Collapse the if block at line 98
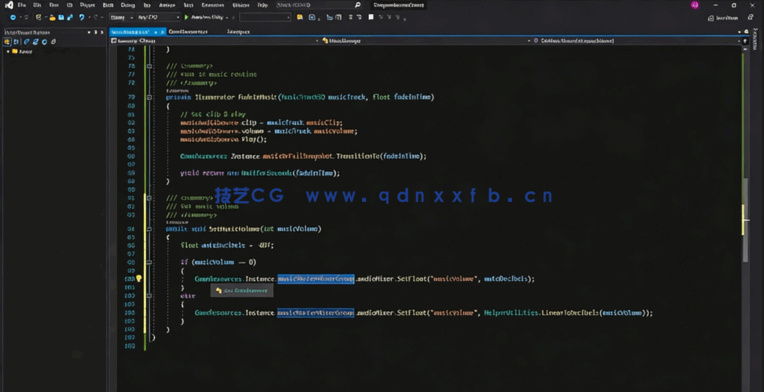The width and height of the screenshot is (764, 392). 149,262
